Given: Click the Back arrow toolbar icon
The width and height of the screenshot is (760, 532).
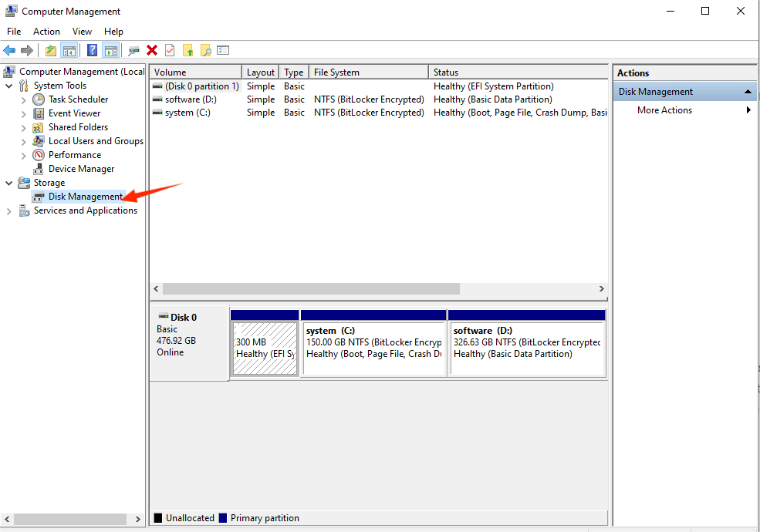Looking at the screenshot, I should tap(9, 51).
